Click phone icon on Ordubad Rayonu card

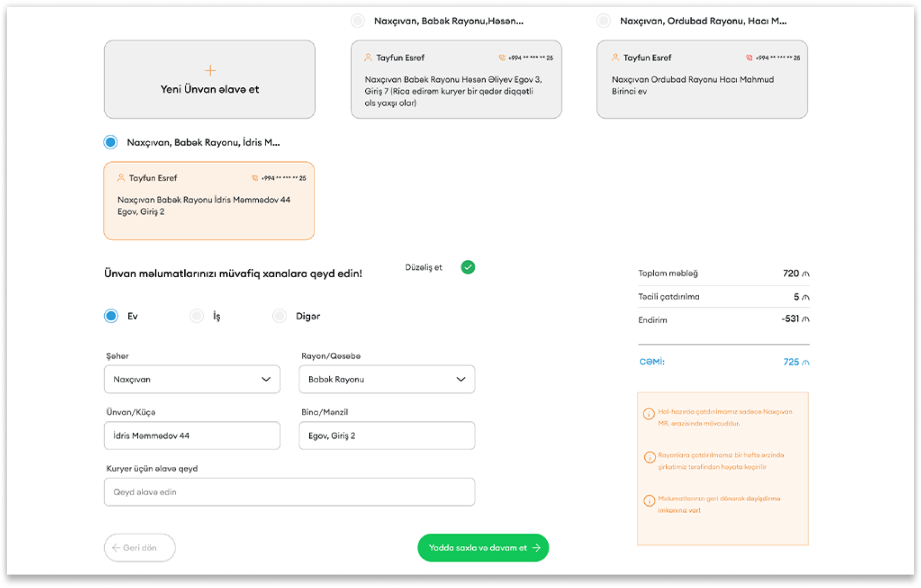pos(749,58)
